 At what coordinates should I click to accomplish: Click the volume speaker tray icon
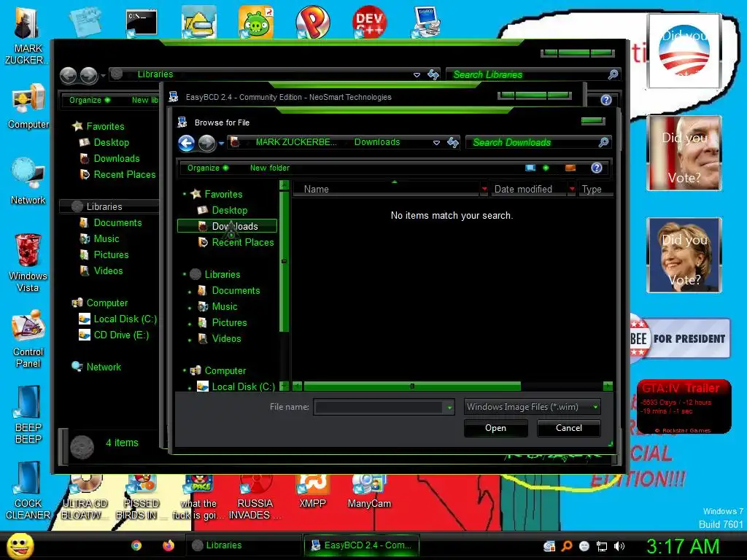click(x=619, y=546)
